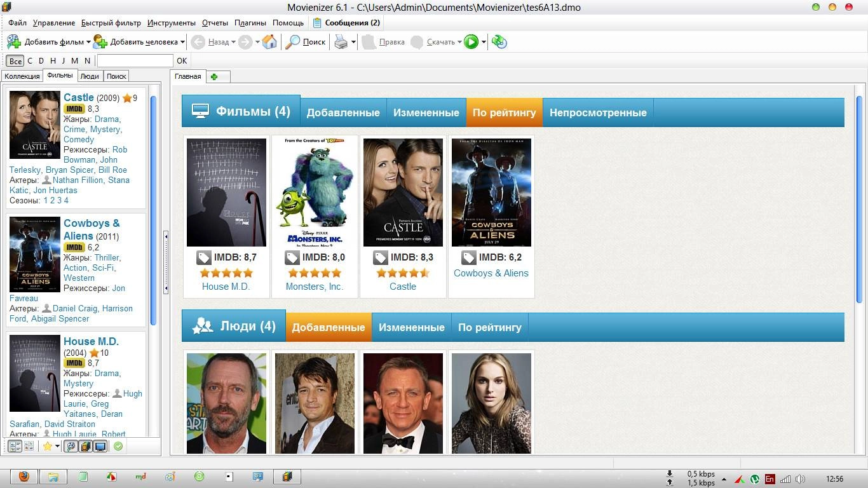
Task: Collapse the left panel splitter handle
Action: click(166, 262)
